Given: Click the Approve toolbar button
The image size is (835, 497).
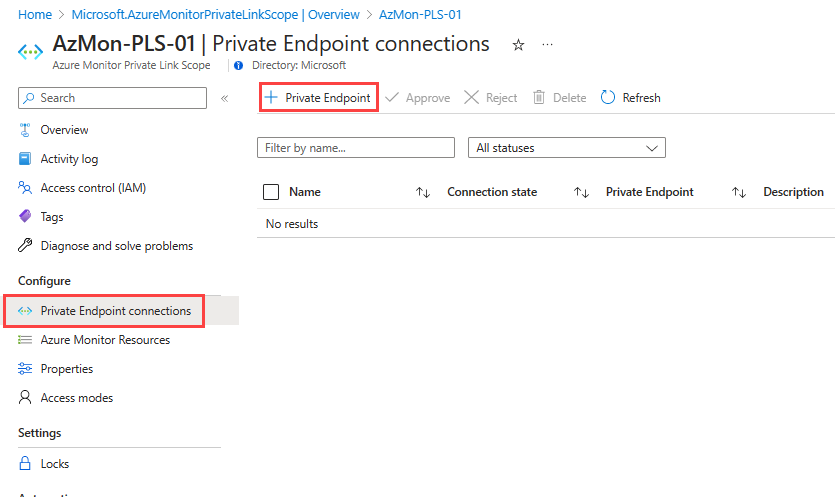Looking at the screenshot, I should pos(418,97).
